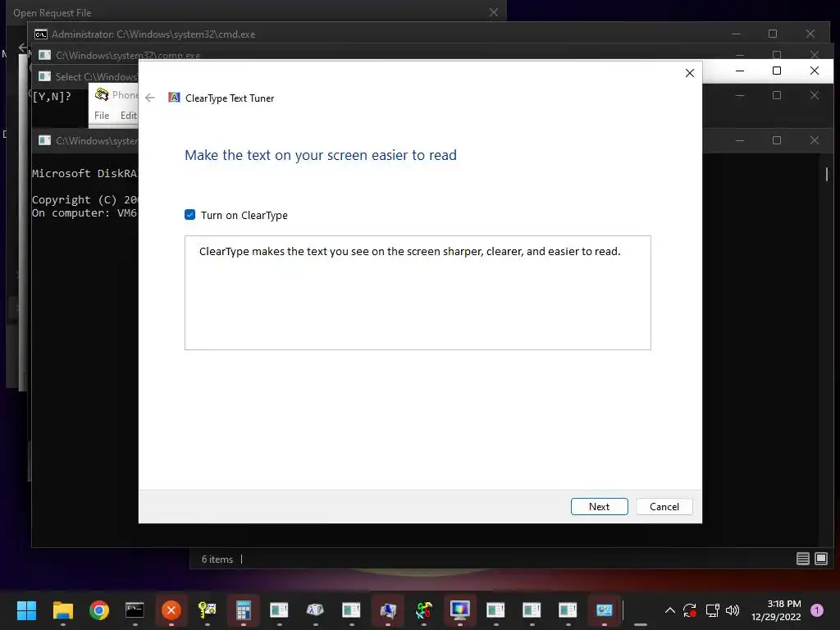
Task: Click the lambda keyboard icon on taskbar
Action: tap(315, 610)
